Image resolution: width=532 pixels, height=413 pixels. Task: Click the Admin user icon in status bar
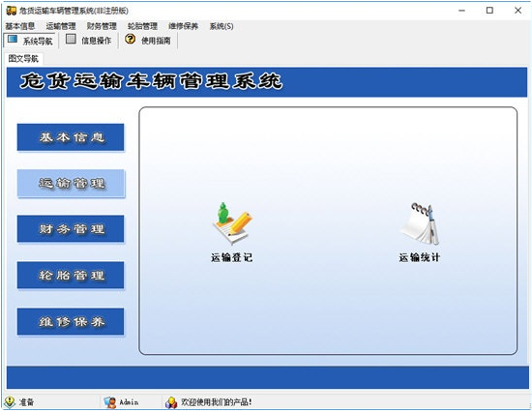(110, 402)
